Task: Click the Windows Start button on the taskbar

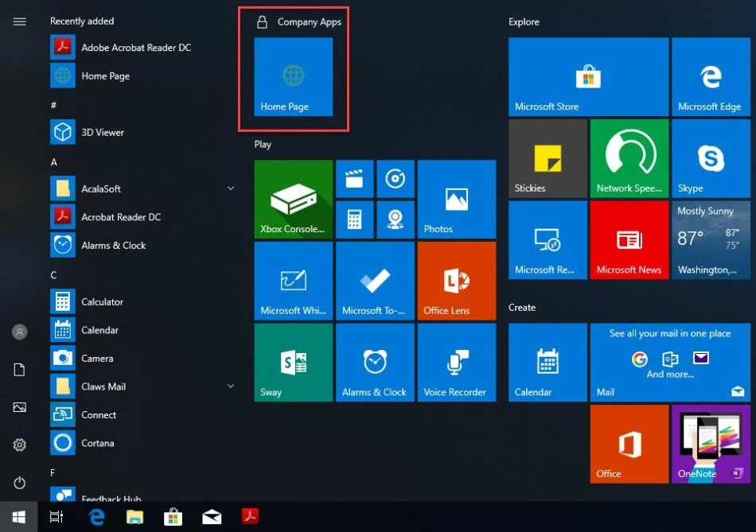Action: tap(18, 517)
